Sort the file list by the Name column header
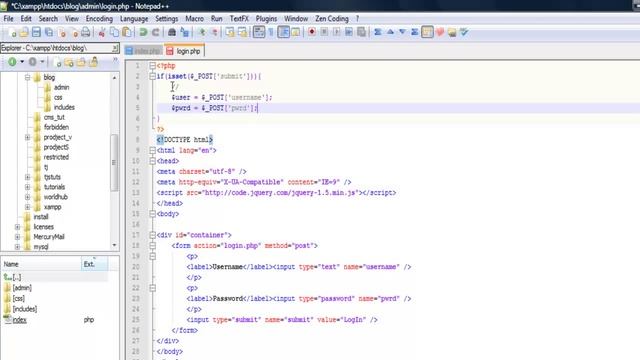 point(41,264)
